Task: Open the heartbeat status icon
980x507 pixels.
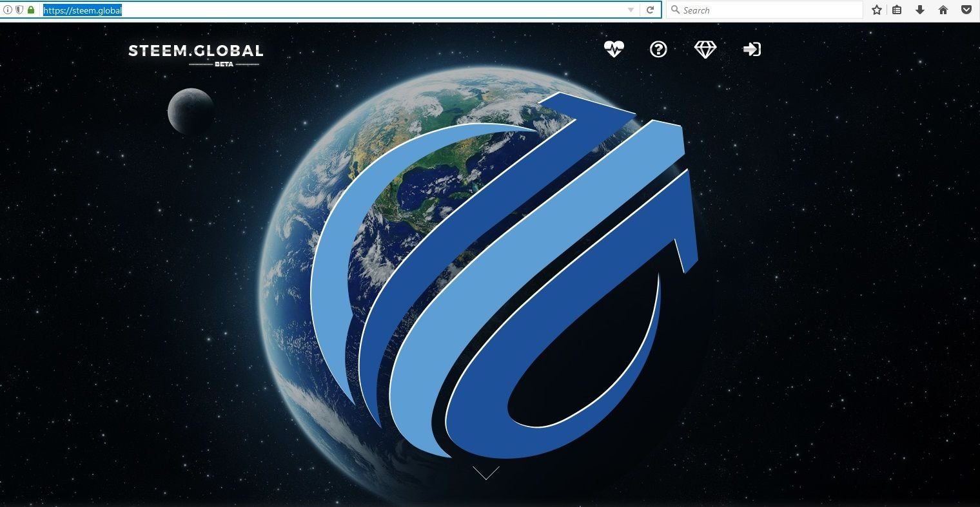Action: point(614,49)
